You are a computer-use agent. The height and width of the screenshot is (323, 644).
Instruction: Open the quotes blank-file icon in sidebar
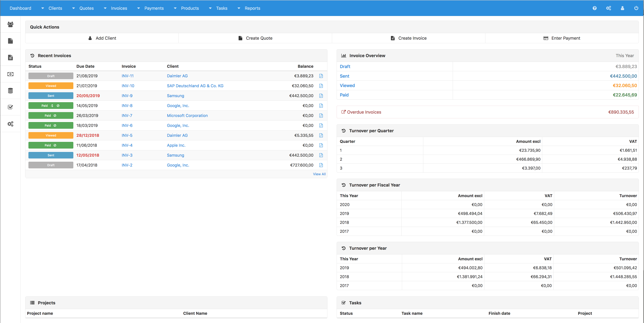[10, 41]
